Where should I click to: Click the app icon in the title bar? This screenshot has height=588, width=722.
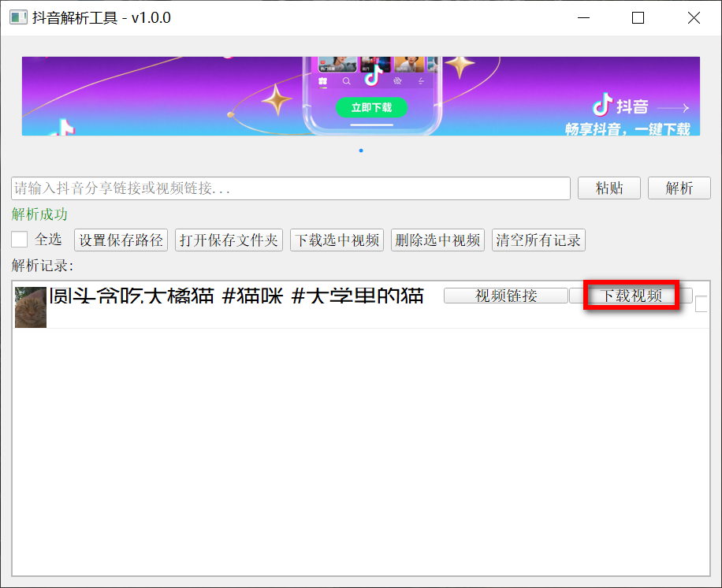(x=18, y=17)
